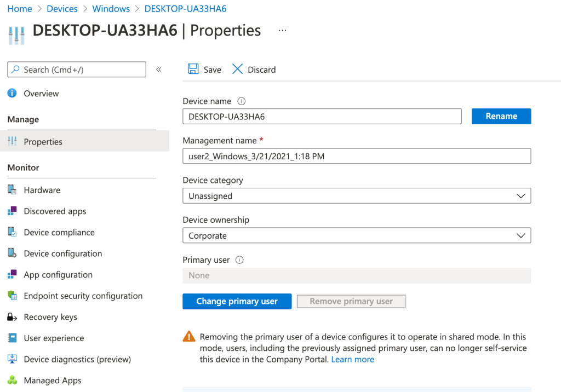The image size is (561, 392).
Task: Click the Discard X icon
Action: pyautogui.click(x=237, y=69)
